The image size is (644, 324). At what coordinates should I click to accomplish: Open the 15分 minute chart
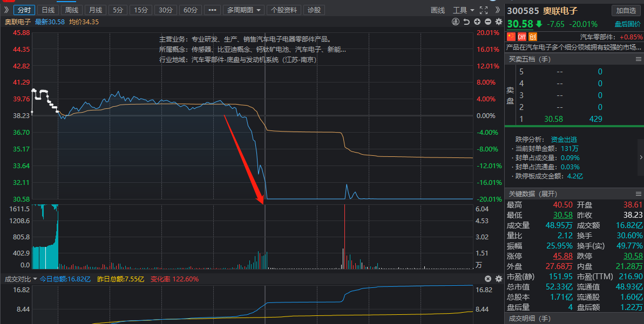coord(141,10)
